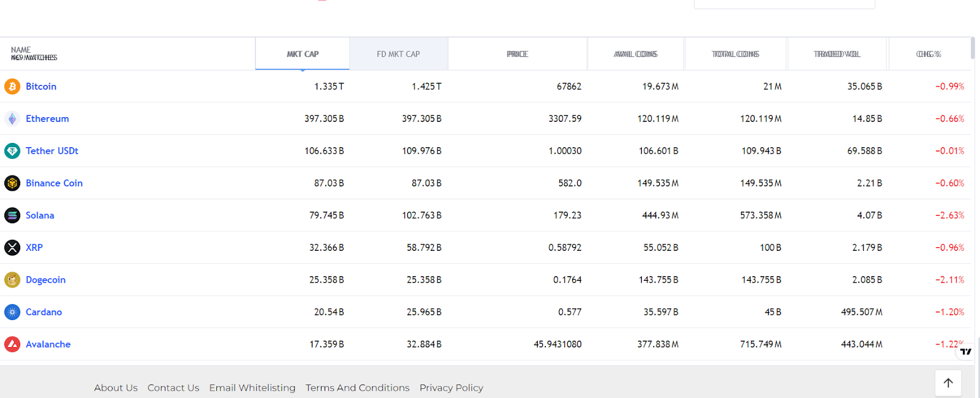Open the Email Whitelisting footer link
Image resolution: width=980 pixels, height=398 pixels.
pyautogui.click(x=252, y=388)
